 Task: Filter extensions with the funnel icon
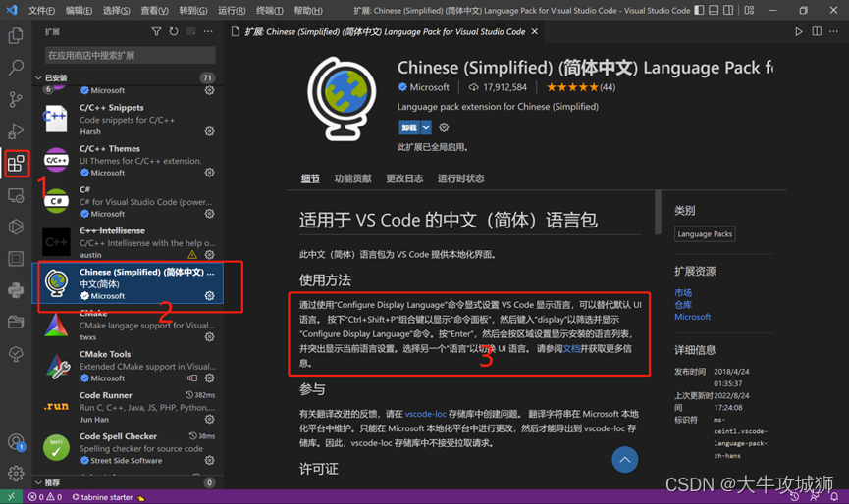click(x=156, y=32)
